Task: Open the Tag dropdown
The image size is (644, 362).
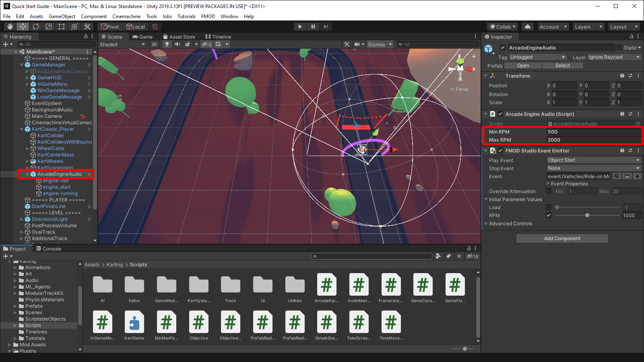Action: tap(538, 57)
